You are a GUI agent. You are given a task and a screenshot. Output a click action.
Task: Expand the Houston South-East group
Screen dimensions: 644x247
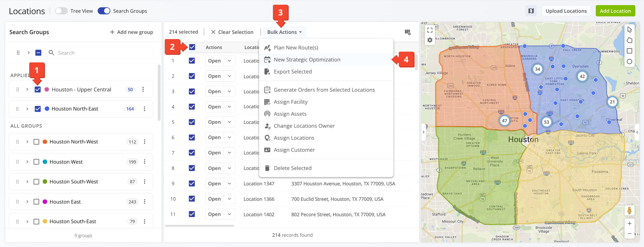point(27,221)
